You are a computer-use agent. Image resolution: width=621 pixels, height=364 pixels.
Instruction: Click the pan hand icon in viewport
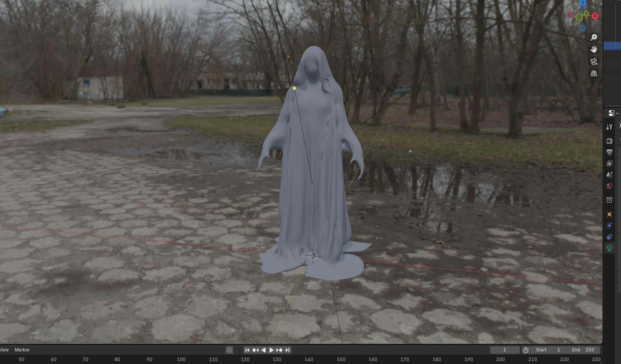tap(594, 49)
